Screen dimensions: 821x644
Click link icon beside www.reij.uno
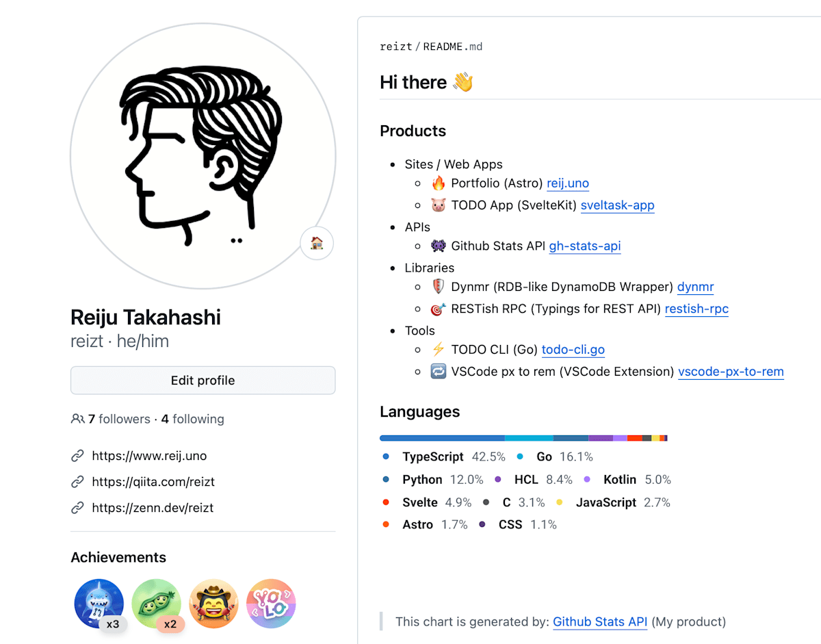tap(77, 456)
